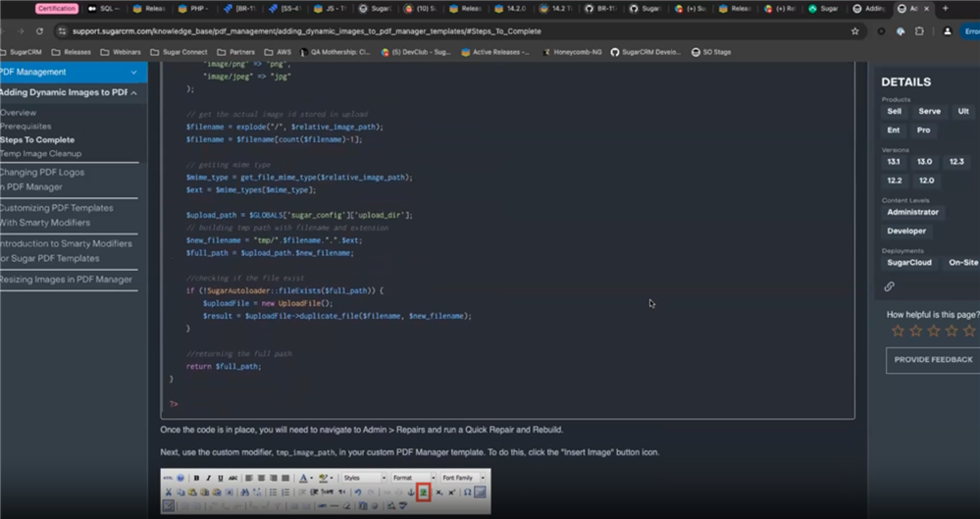The image size is (980, 519).
Task: Select the 13.1 version tag
Action: [x=894, y=162]
